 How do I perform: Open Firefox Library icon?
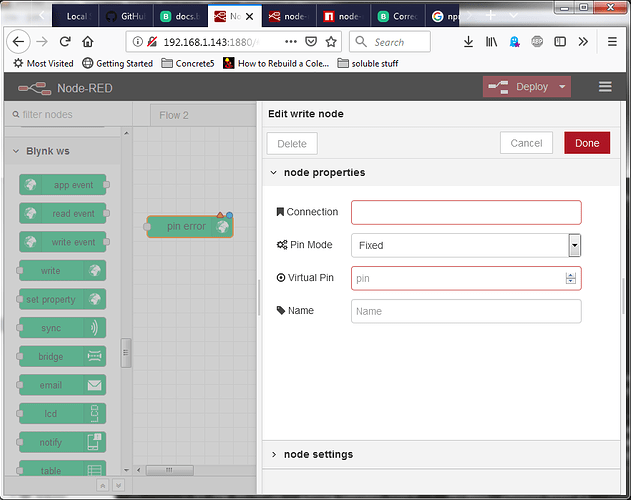pos(491,41)
